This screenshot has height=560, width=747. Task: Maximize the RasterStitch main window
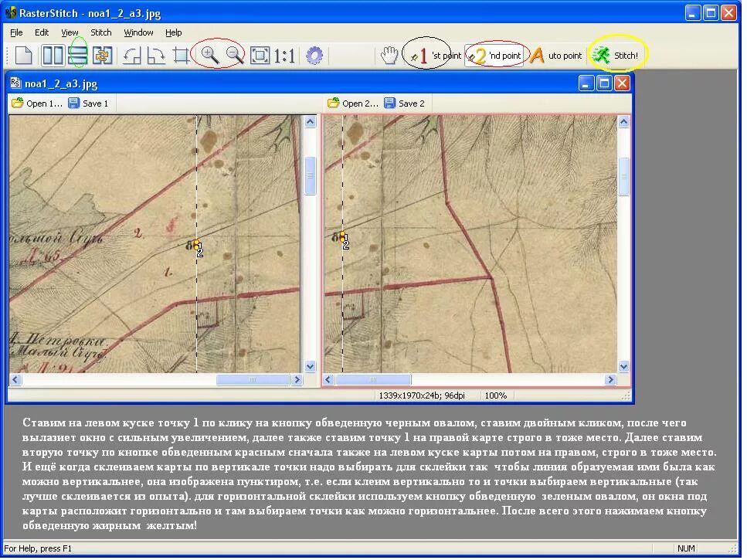711,12
